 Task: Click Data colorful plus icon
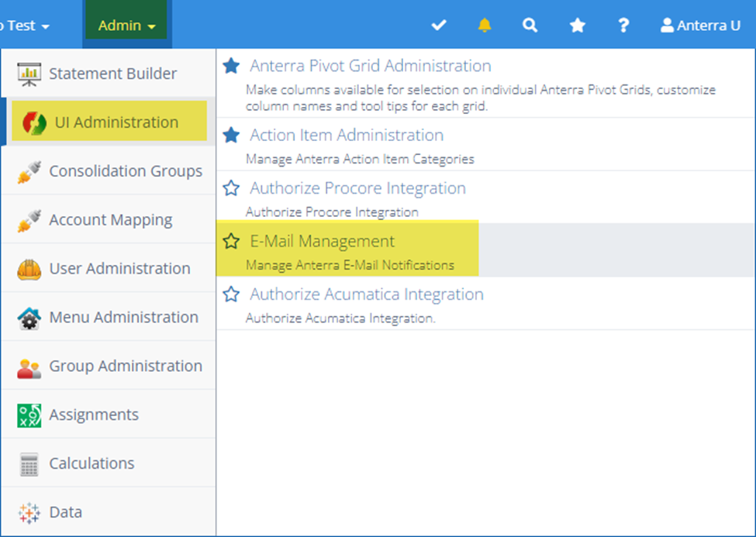click(29, 513)
